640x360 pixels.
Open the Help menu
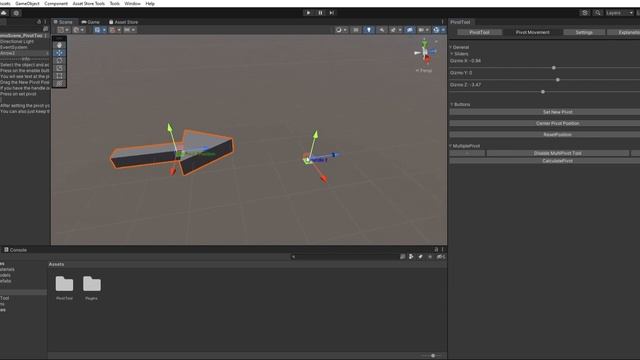150,3
